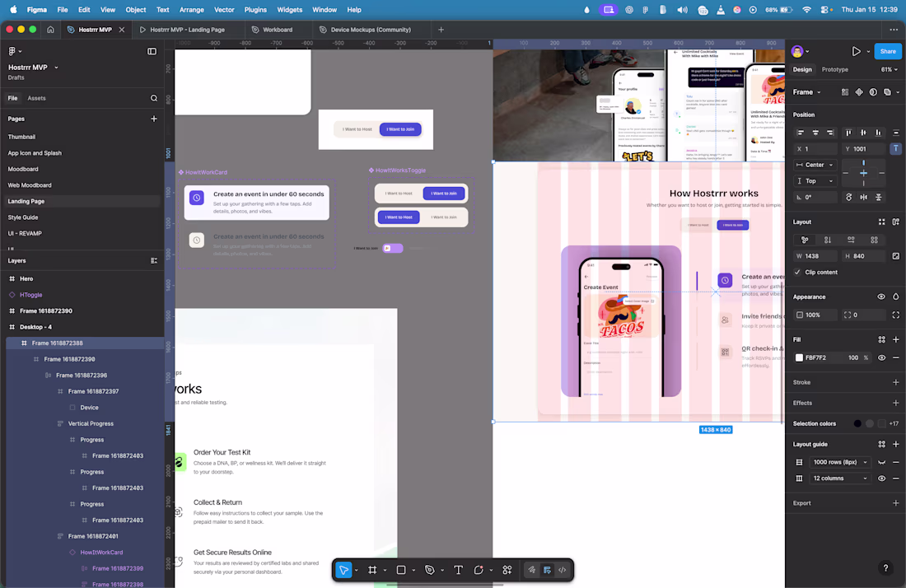Viewport: 906px width, 588px height.
Task: Toggle visibility of 1000 rows layout guide
Action: (x=881, y=462)
